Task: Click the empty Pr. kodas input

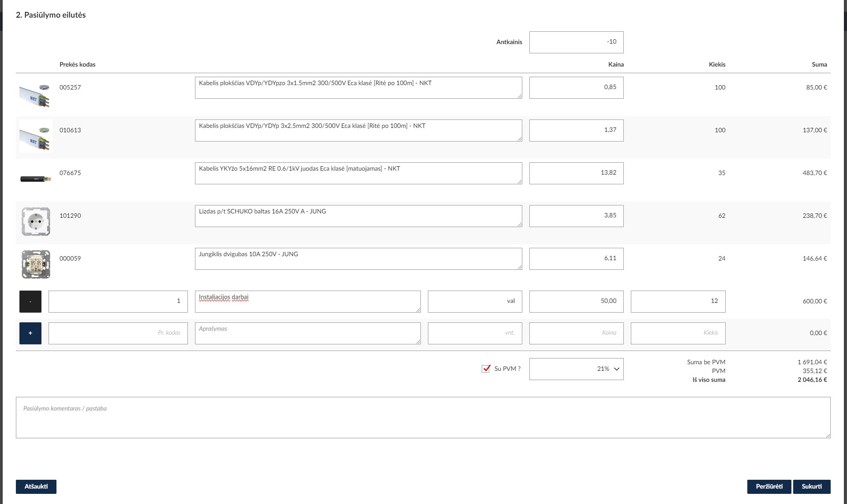Action: (x=118, y=333)
